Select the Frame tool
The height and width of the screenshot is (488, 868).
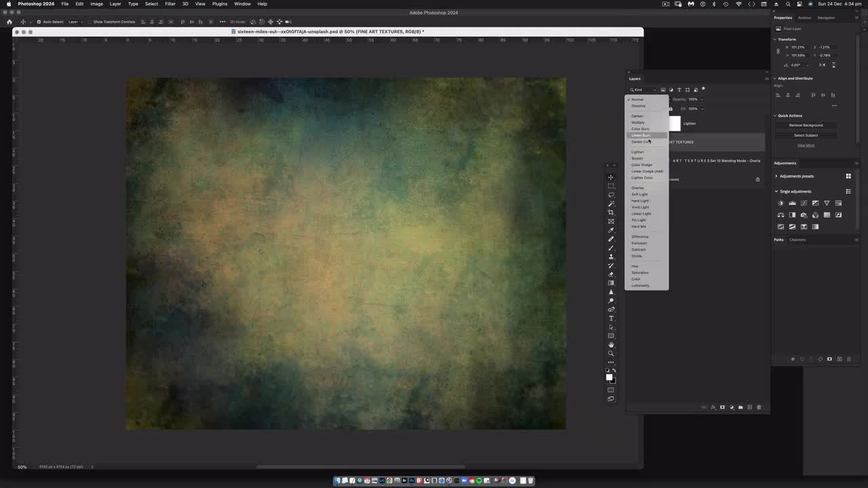(x=611, y=221)
